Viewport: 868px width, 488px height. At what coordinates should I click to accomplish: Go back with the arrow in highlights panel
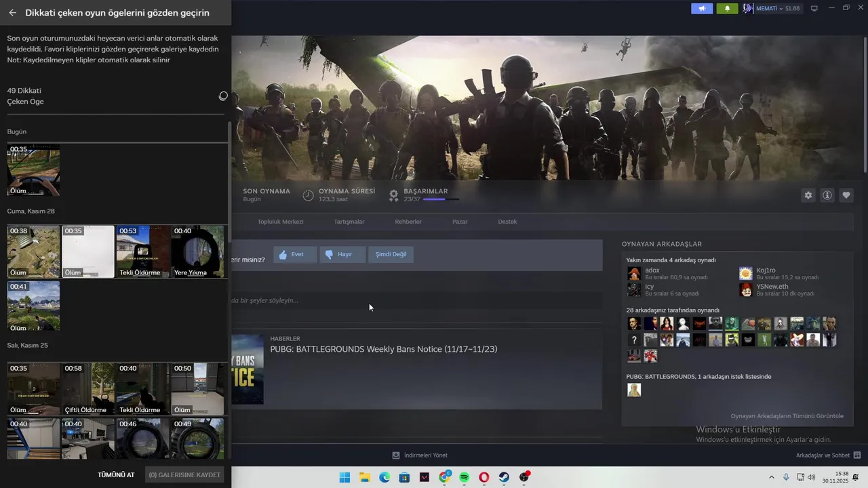12,13
